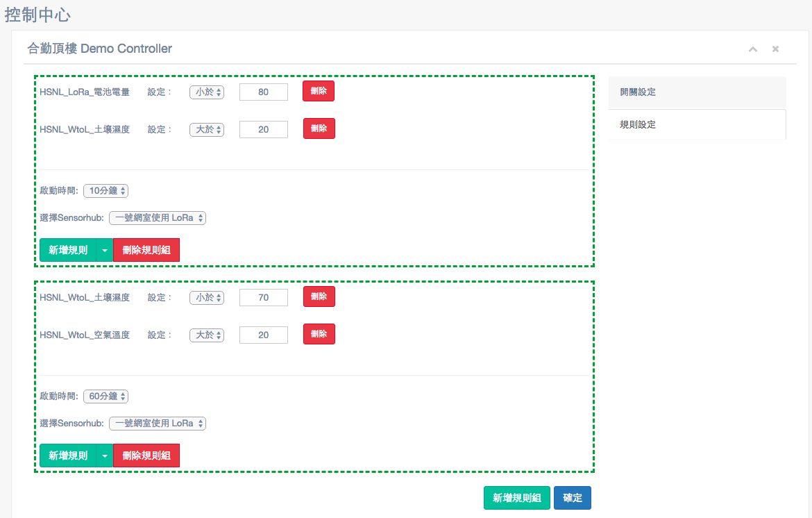Click value field for HSNL_LoRa_電池電量 showing 80
812x518 pixels.
(263, 92)
